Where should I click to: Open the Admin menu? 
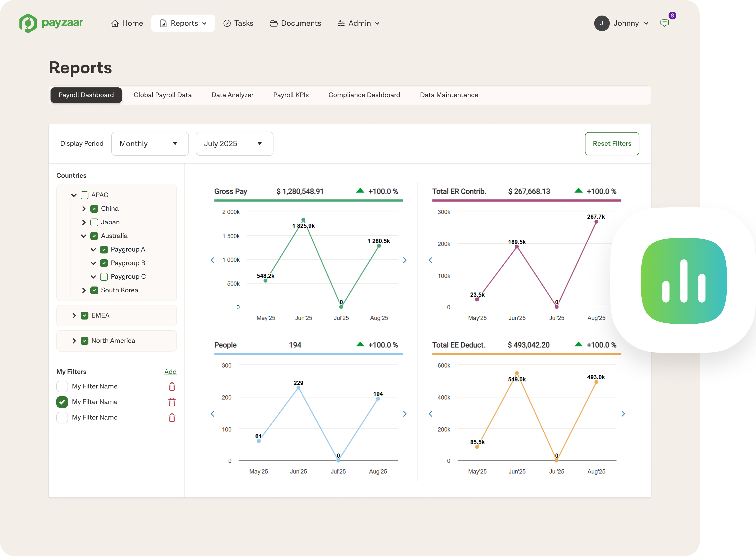click(x=359, y=23)
